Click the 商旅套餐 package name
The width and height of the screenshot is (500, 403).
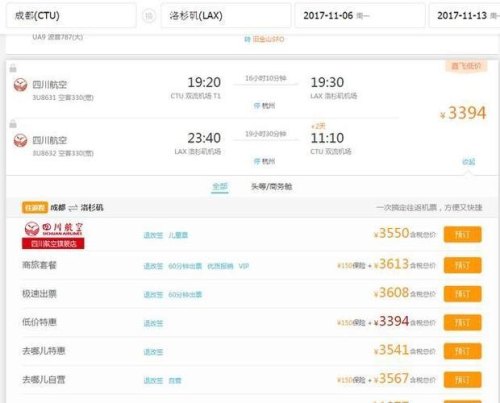point(39,265)
